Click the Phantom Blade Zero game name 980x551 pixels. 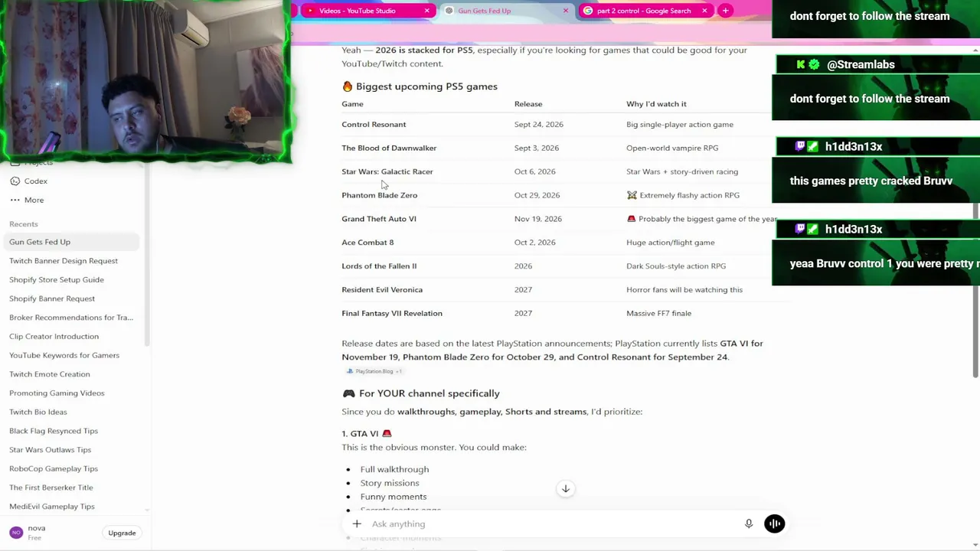pos(380,195)
